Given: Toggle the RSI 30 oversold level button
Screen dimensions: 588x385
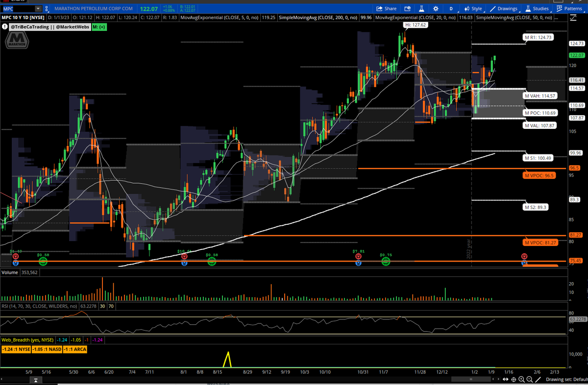Looking at the screenshot, I should coord(101,306).
